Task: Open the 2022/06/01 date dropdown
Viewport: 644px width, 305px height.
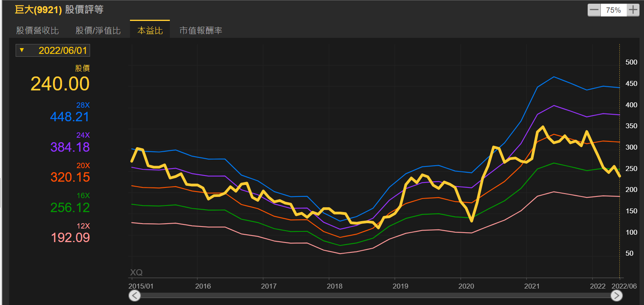Action: point(53,51)
